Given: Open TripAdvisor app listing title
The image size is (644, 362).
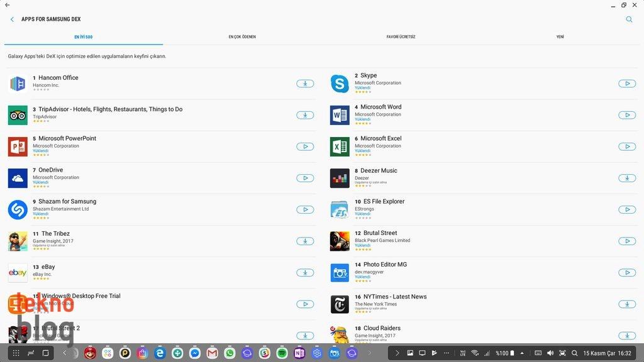Looking at the screenshot, I should click(110, 109).
